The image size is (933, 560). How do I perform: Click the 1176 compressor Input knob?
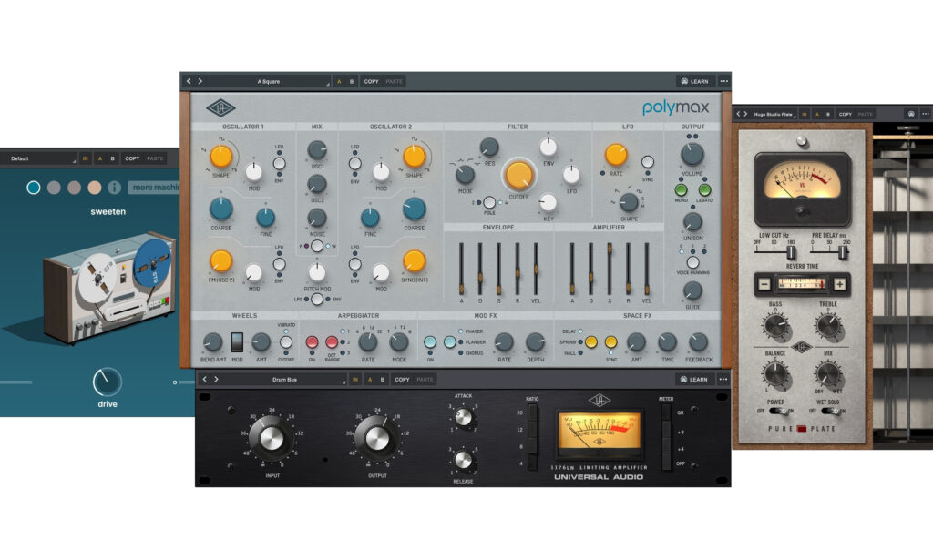pos(272,439)
